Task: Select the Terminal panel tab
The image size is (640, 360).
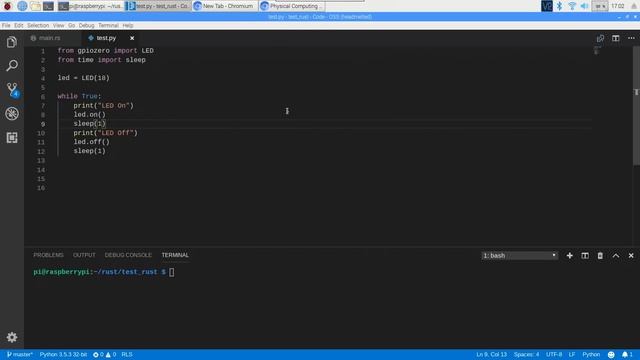Action: click(x=175, y=255)
